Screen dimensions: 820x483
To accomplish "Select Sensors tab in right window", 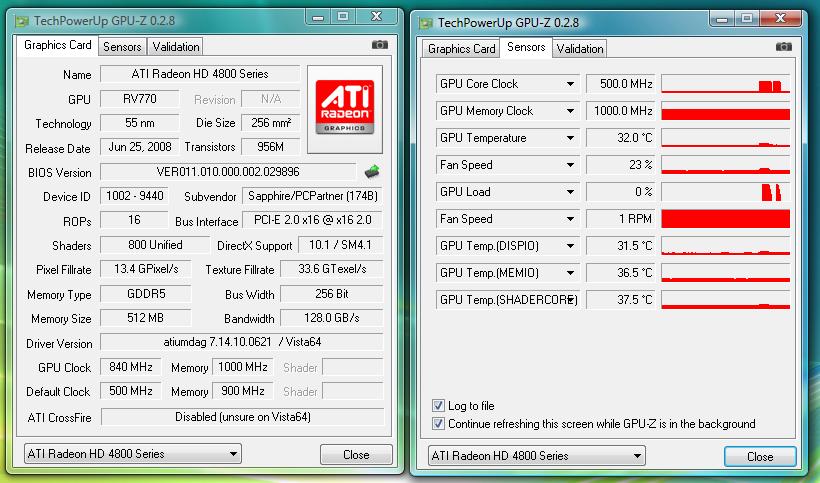I will (526, 47).
